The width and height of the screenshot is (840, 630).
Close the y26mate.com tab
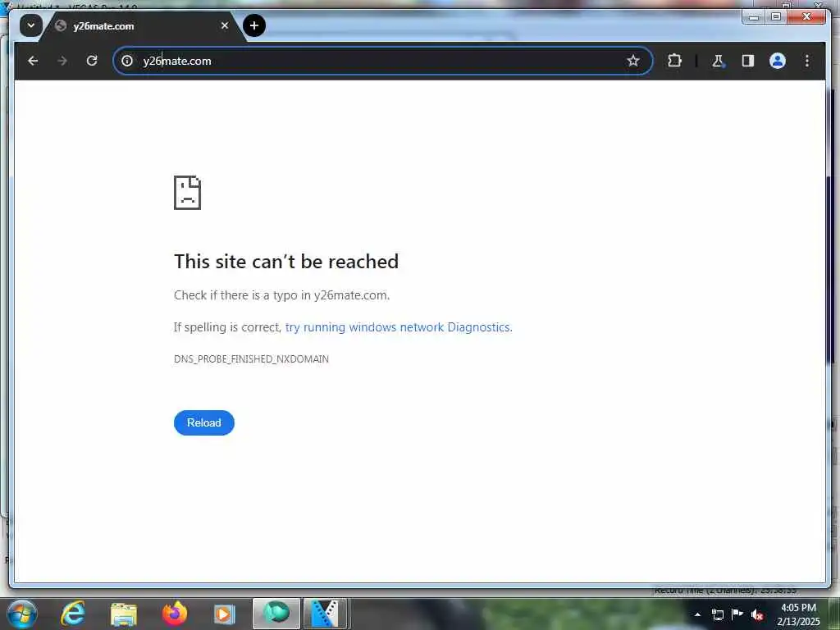coord(225,25)
